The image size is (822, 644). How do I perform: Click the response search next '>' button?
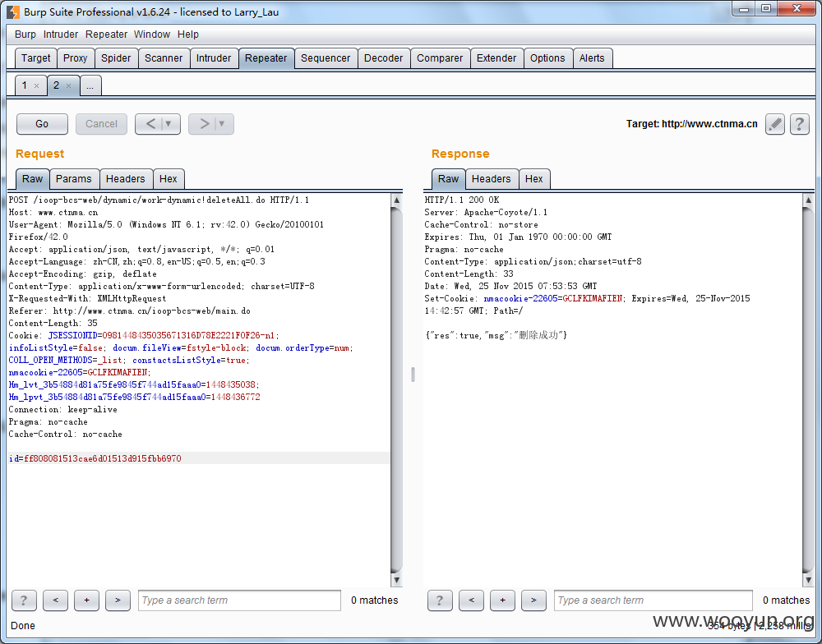click(533, 600)
